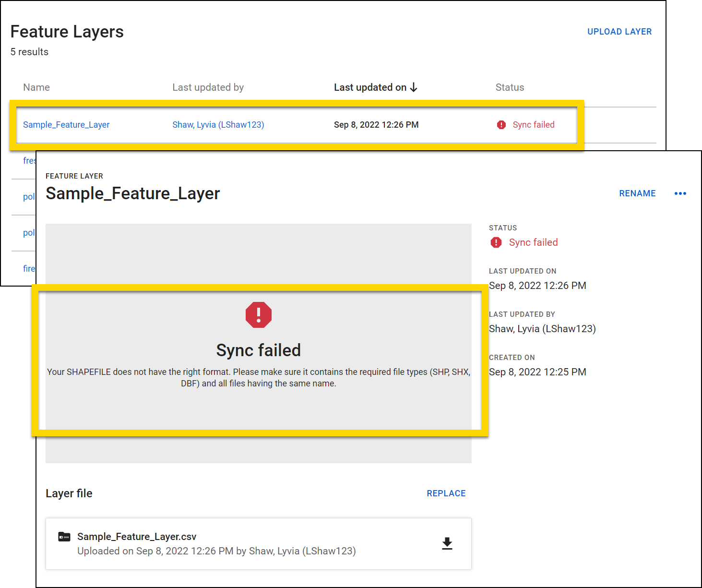Screen dimensions: 702x588
Task: Toggle sorting on the Name column
Action: (36, 87)
